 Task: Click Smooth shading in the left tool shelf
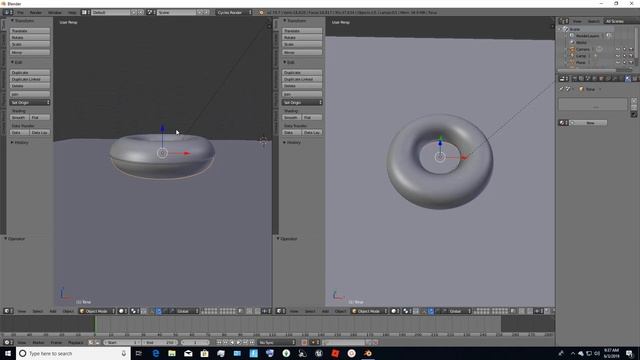[19, 118]
